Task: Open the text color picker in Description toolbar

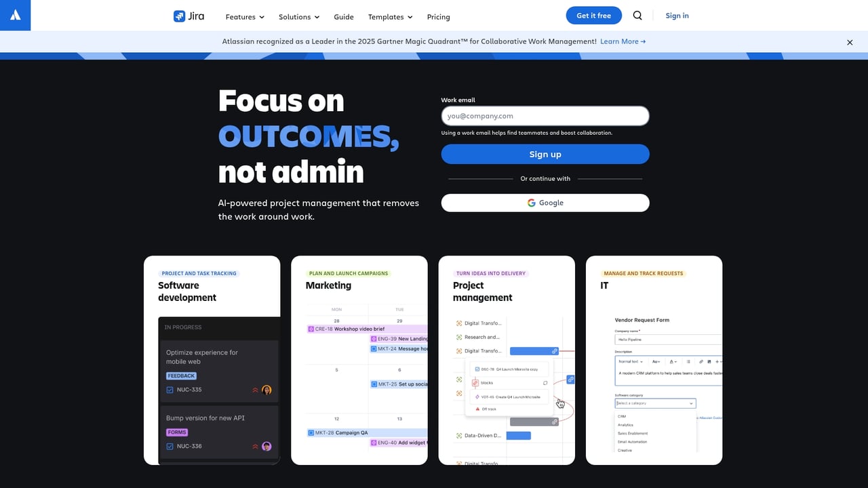Action: coord(673,362)
